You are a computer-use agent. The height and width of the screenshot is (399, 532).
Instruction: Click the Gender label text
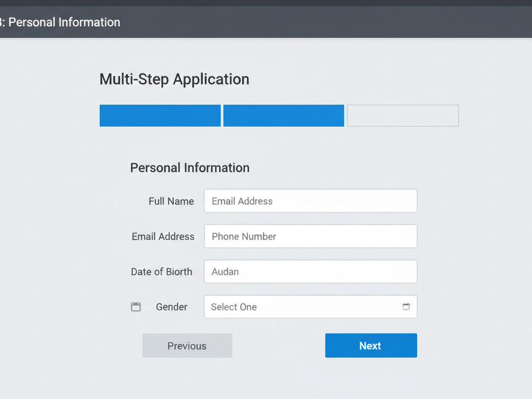pos(172,307)
